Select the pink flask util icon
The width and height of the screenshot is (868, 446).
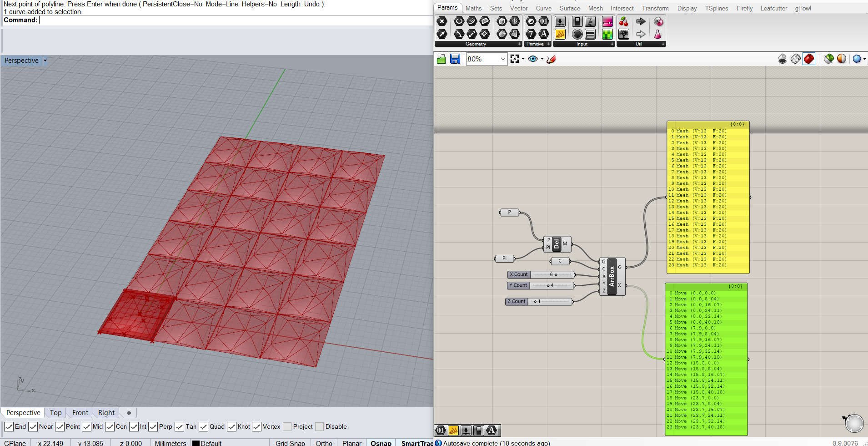[x=658, y=34]
